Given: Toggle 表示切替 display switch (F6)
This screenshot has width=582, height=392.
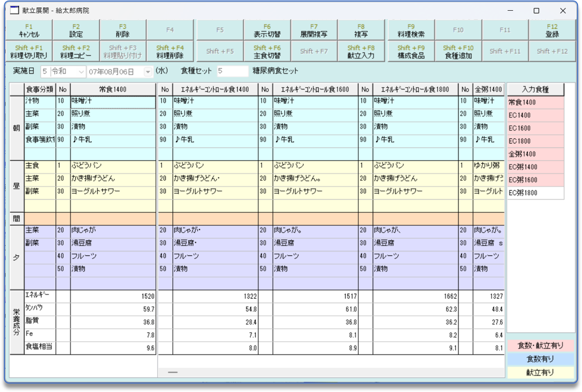Looking at the screenshot, I should coord(267,28).
